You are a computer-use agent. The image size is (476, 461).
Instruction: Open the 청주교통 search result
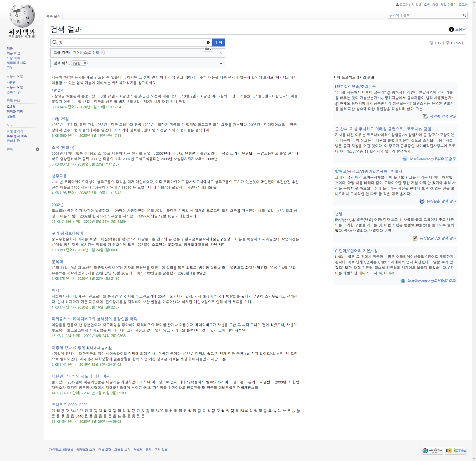(x=59, y=176)
